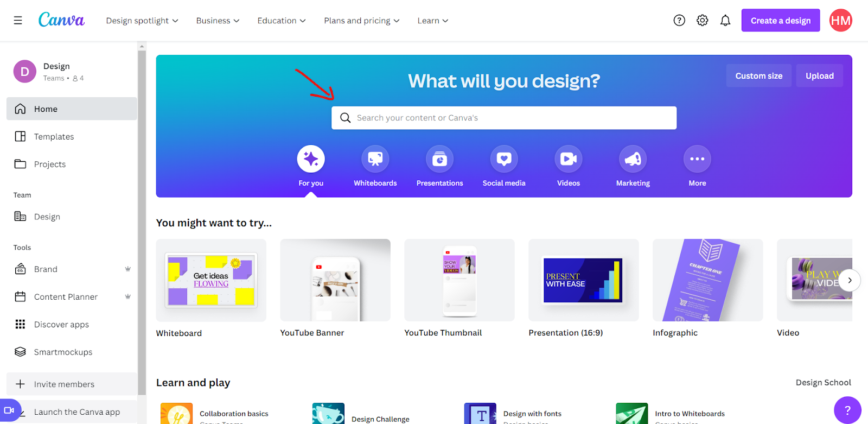868x424 pixels.
Task: Click the Custom size button
Action: tap(759, 75)
